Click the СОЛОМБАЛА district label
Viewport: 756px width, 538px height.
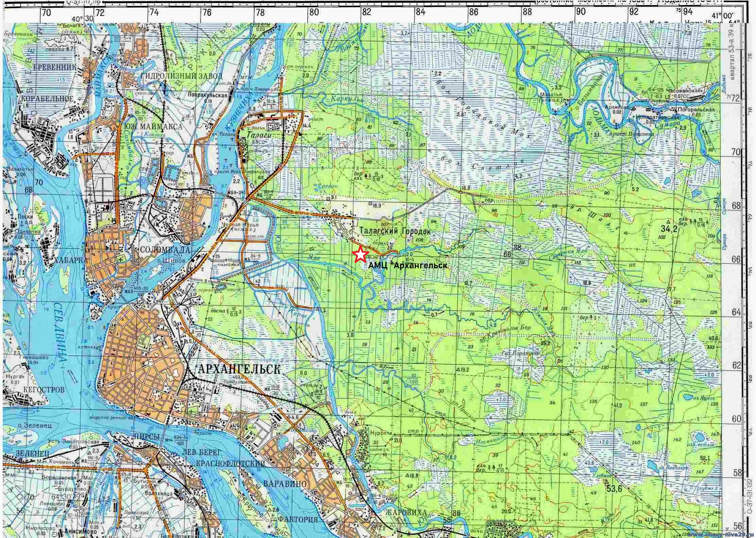tap(165, 250)
